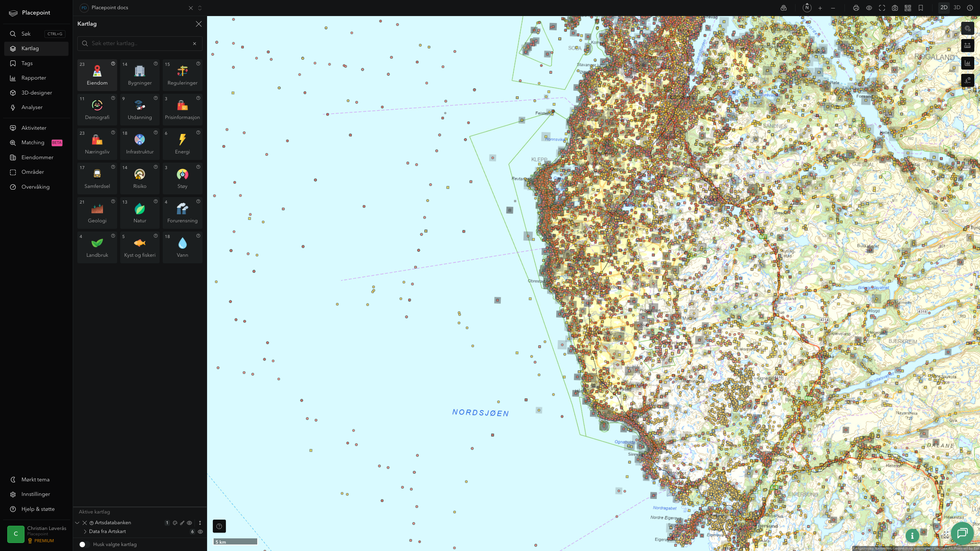This screenshot has width=980, height=551.
Task: Open Eiendommer in the sidebar
Action: point(36,157)
